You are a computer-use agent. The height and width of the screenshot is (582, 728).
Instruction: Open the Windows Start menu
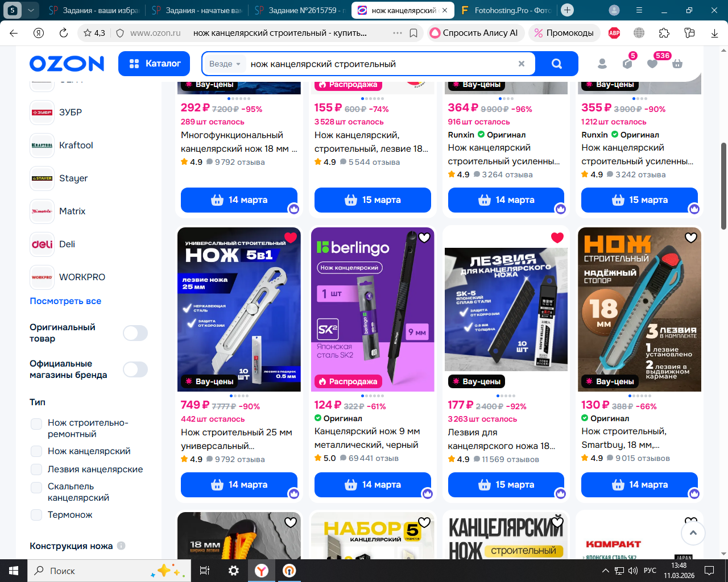(x=14, y=571)
